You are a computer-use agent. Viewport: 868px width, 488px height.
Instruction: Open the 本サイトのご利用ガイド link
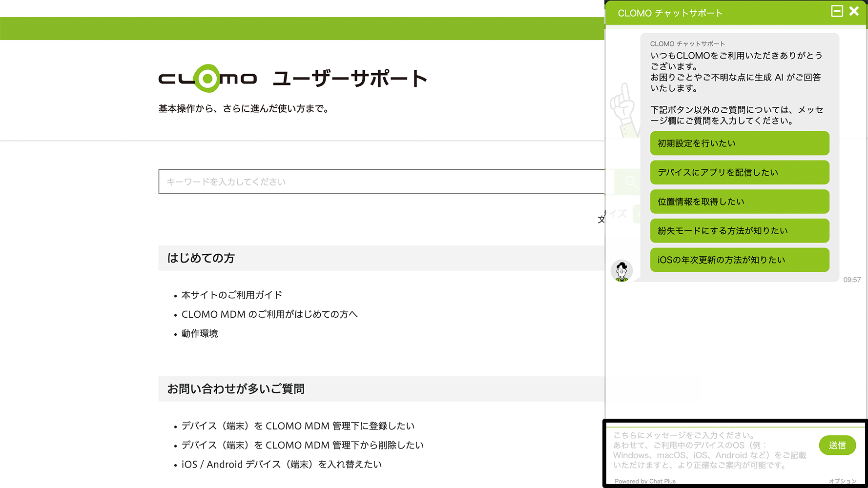(232, 295)
